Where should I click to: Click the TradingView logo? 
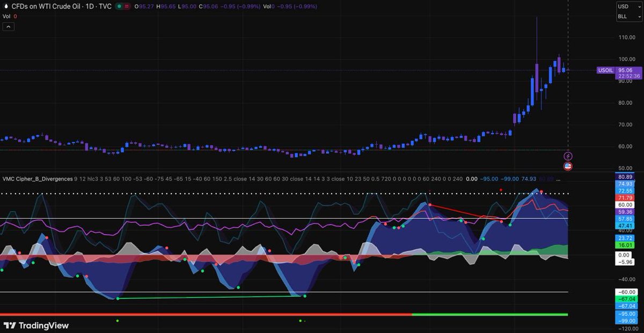[x=36, y=325]
